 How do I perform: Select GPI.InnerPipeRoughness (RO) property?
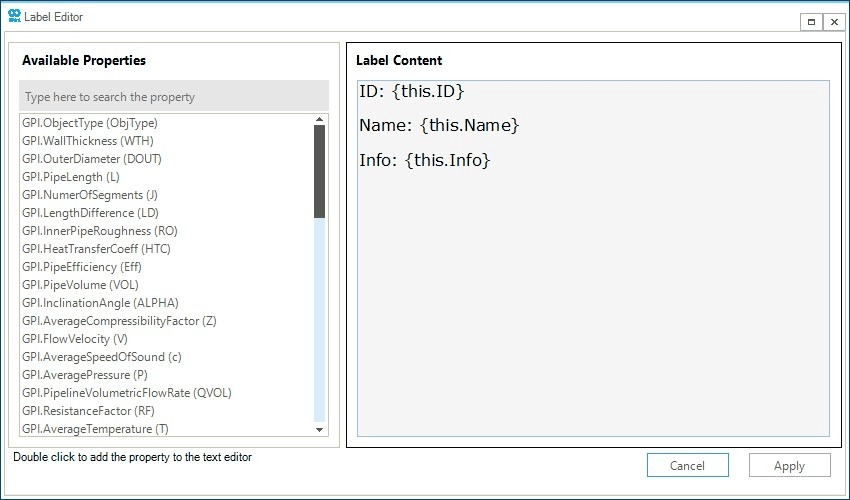pyautogui.click(x=100, y=231)
